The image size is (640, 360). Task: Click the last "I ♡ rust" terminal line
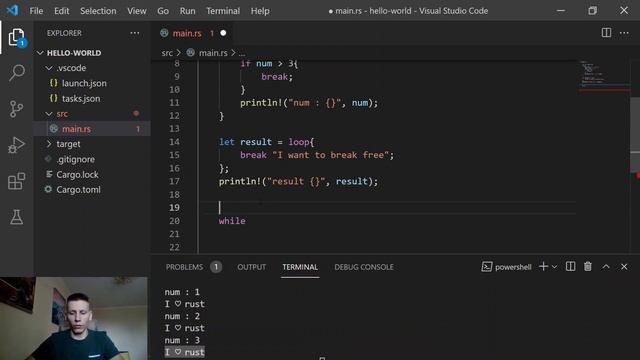184,352
